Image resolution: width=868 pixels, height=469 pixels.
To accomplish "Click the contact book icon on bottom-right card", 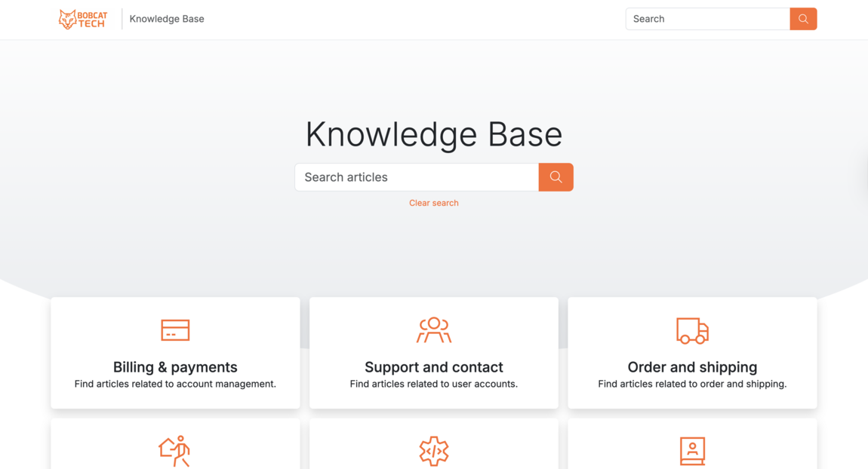I will [692, 451].
